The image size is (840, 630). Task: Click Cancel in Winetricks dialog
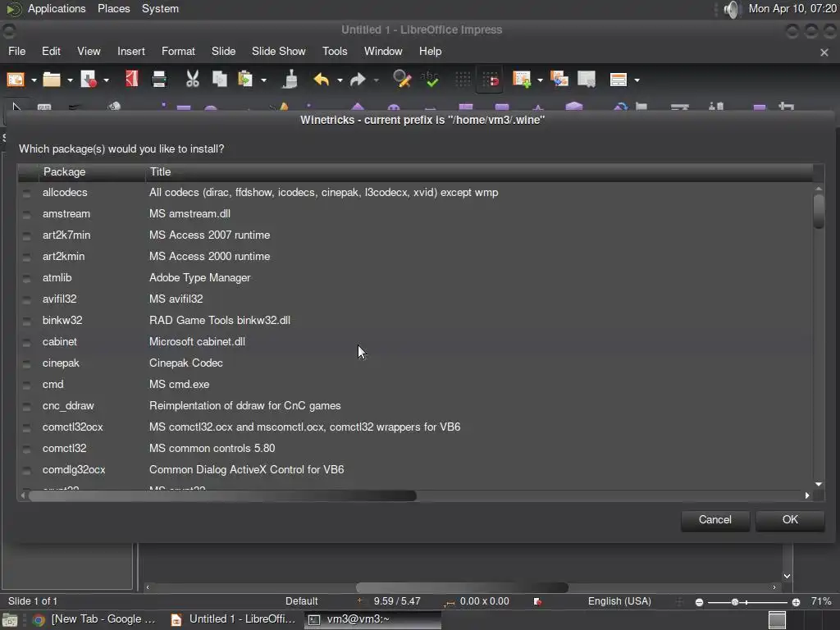point(714,520)
